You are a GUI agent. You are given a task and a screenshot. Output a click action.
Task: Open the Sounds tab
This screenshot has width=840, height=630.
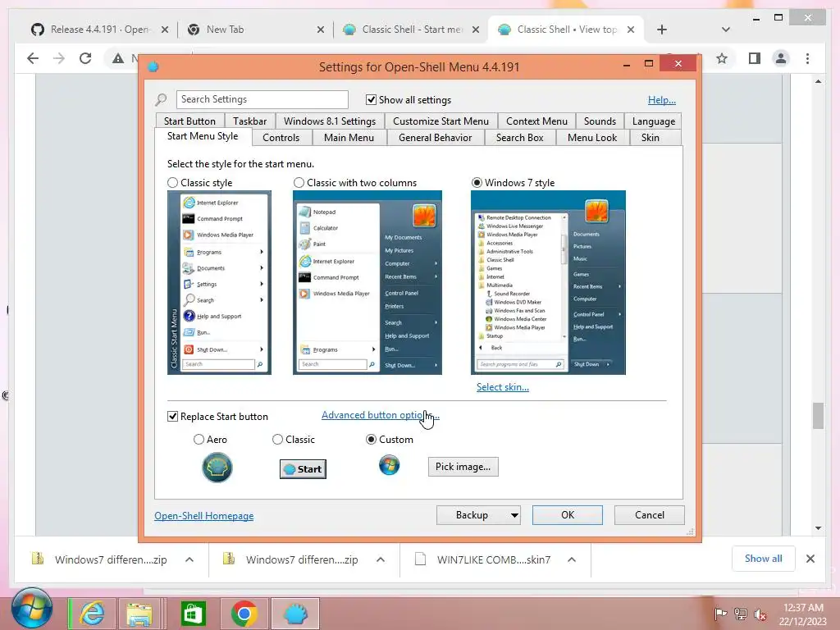click(600, 121)
